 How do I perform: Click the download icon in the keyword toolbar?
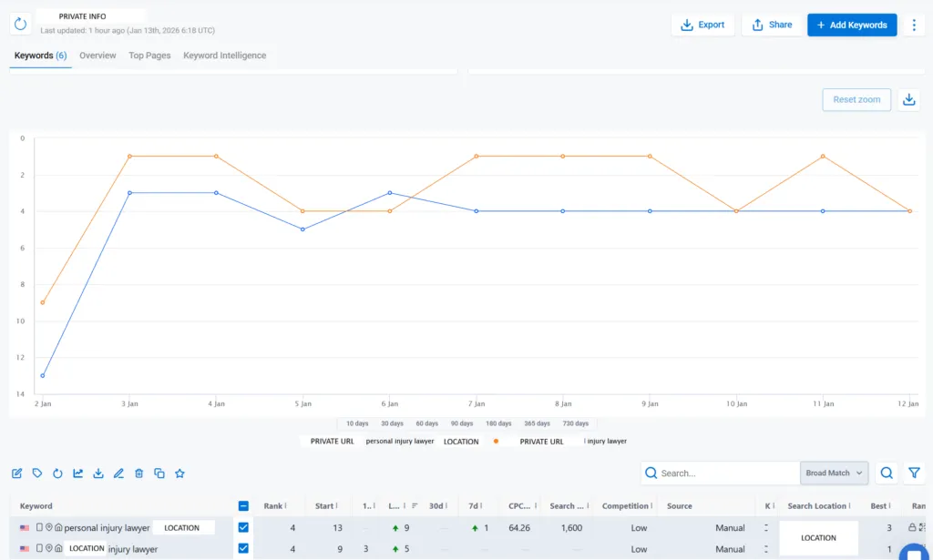(x=98, y=473)
